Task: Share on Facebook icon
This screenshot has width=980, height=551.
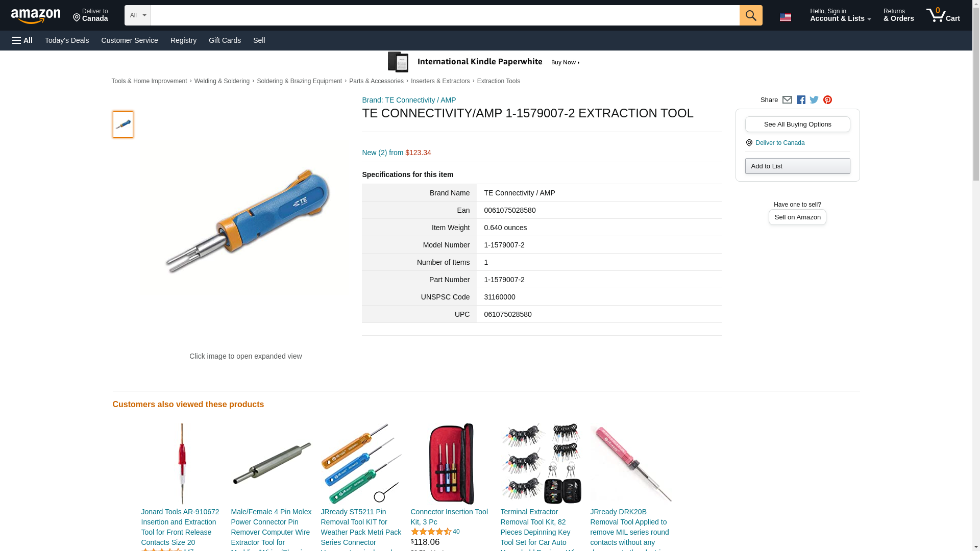Action: 801,100
